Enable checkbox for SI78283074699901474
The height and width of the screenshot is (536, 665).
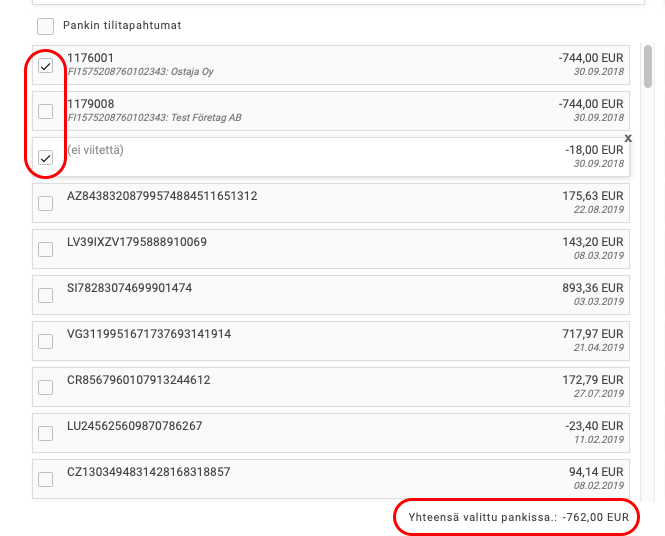pos(45,295)
